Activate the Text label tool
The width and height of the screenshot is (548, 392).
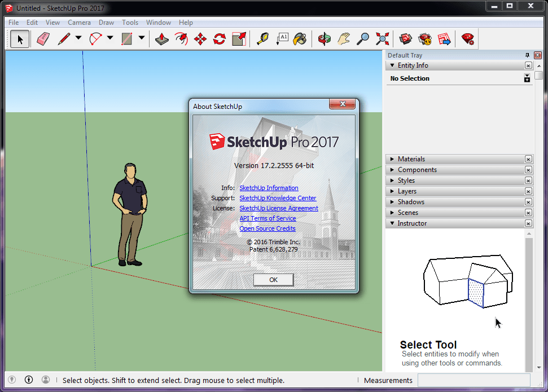282,39
